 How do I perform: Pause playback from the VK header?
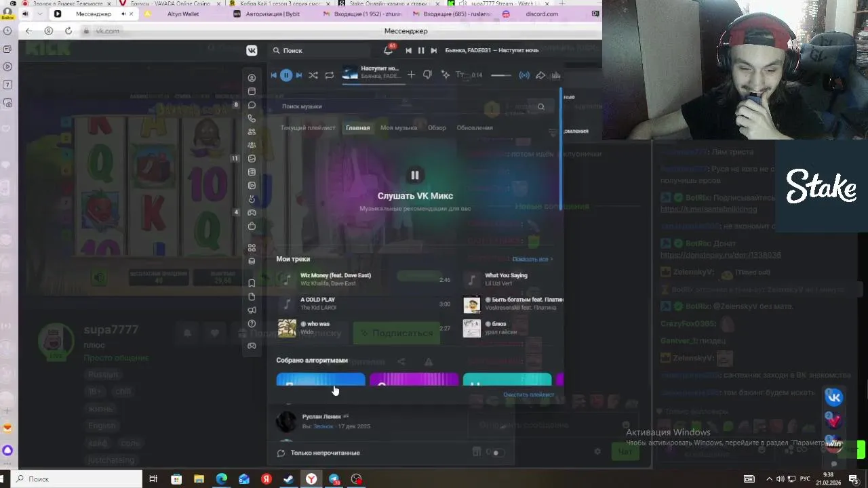[x=421, y=50]
